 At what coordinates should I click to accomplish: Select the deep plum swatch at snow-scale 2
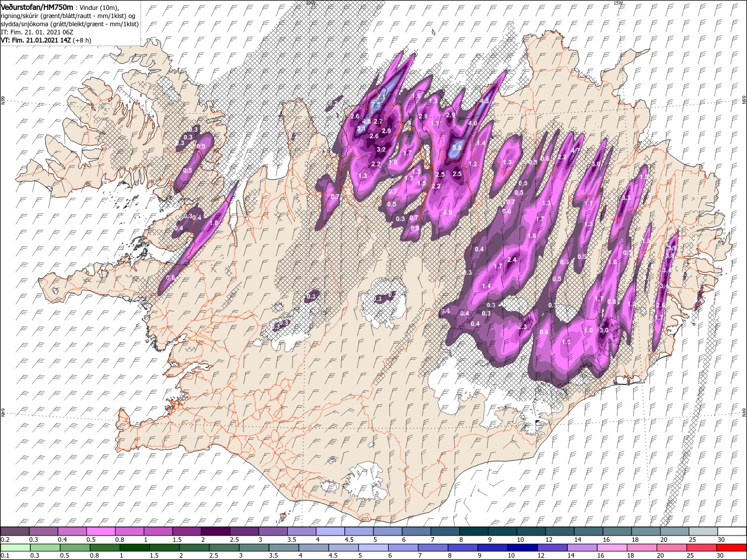click(x=215, y=531)
